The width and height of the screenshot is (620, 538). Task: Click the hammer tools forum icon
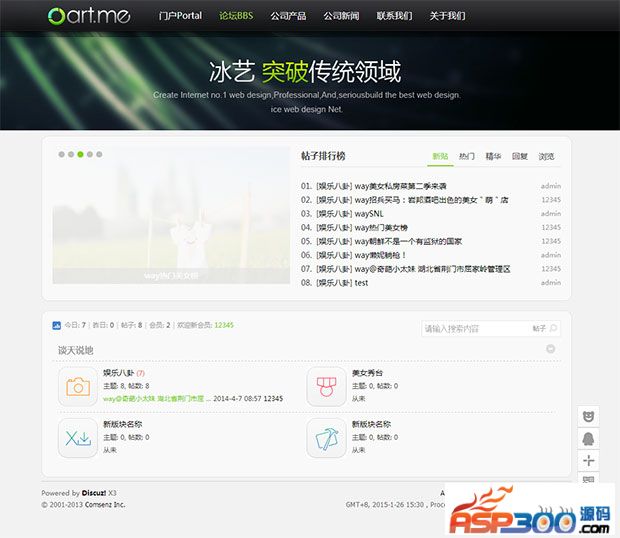point(326,438)
